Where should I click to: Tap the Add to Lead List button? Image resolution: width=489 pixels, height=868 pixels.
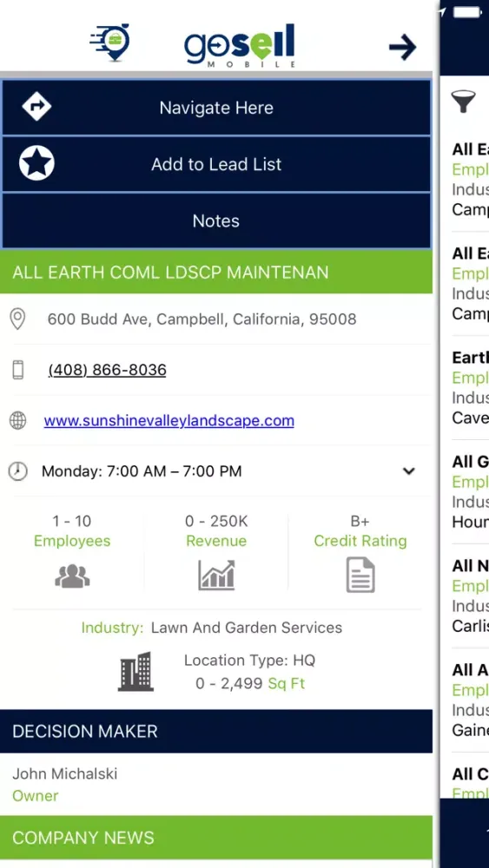click(x=216, y=164)
